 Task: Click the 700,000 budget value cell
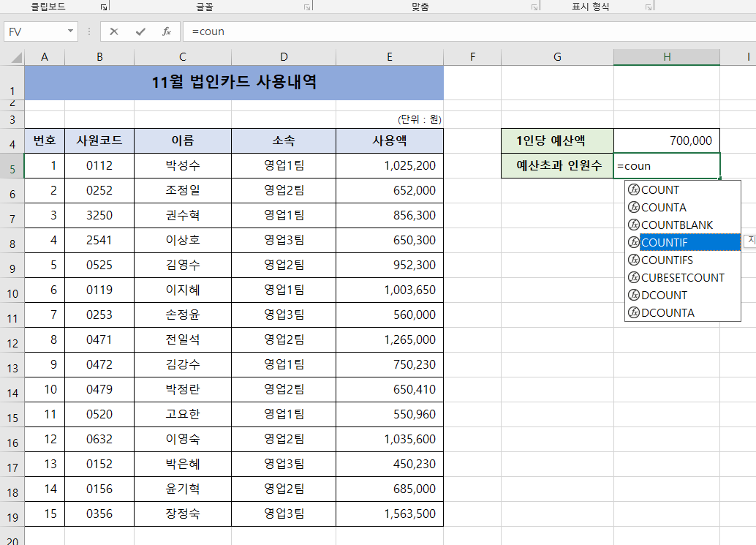coord(667,141)
